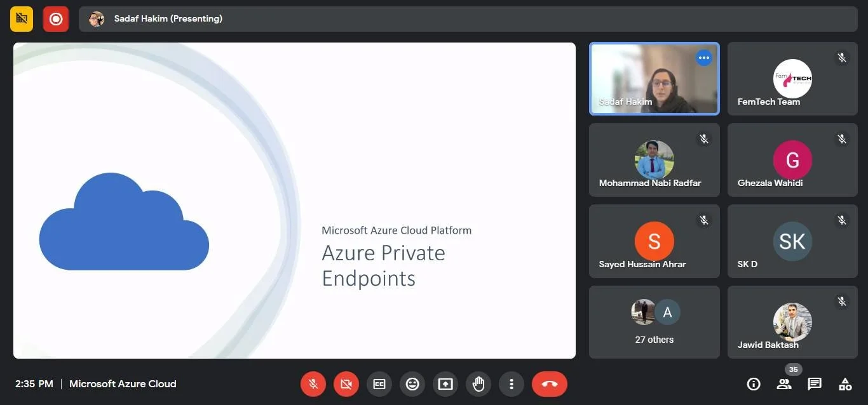Leave the call with the red hang-up button
Image resolution: width=868 pixels, height=405 pixels.
[550, 384]
